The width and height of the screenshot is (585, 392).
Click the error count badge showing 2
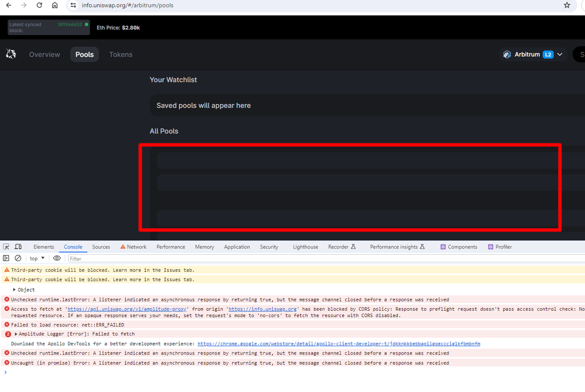pyautogui.click(x=8, y=334)
